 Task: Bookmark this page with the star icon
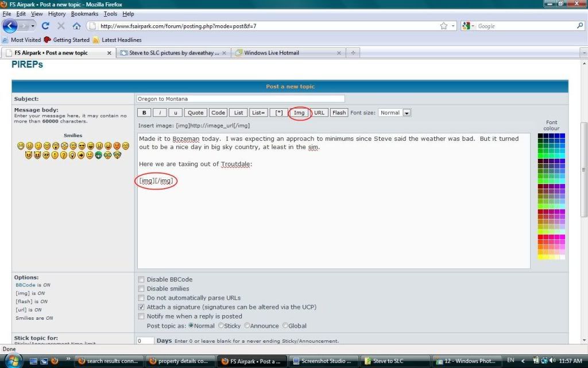point(444,26)
